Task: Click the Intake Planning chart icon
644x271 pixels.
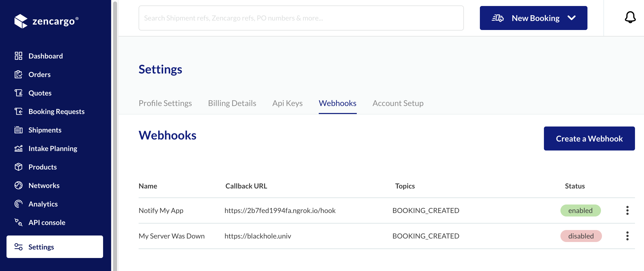Action: (18, 148)
